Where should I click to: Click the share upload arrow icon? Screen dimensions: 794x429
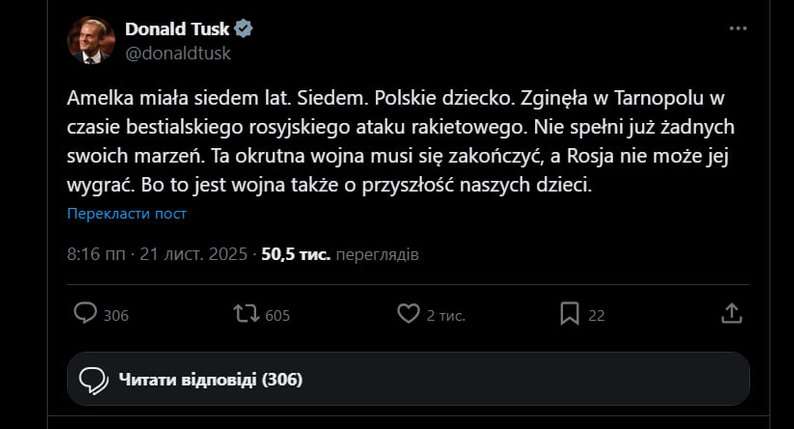732,314
